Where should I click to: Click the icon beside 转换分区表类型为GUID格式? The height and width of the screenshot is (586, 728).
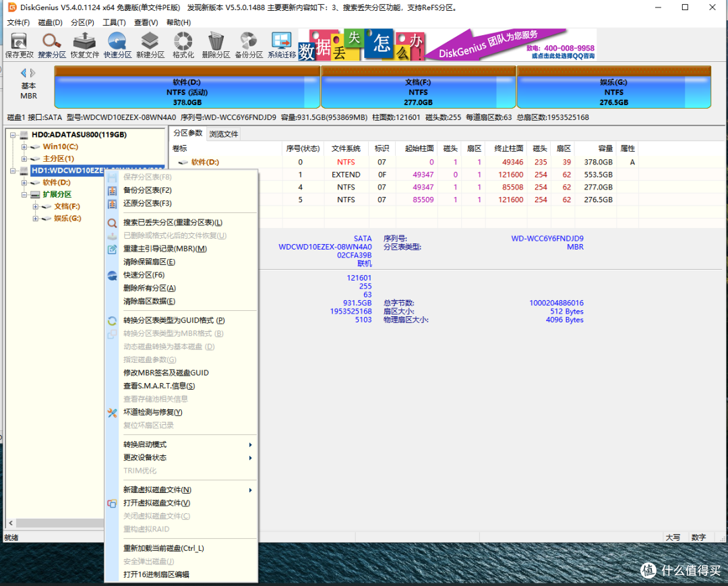112,320
